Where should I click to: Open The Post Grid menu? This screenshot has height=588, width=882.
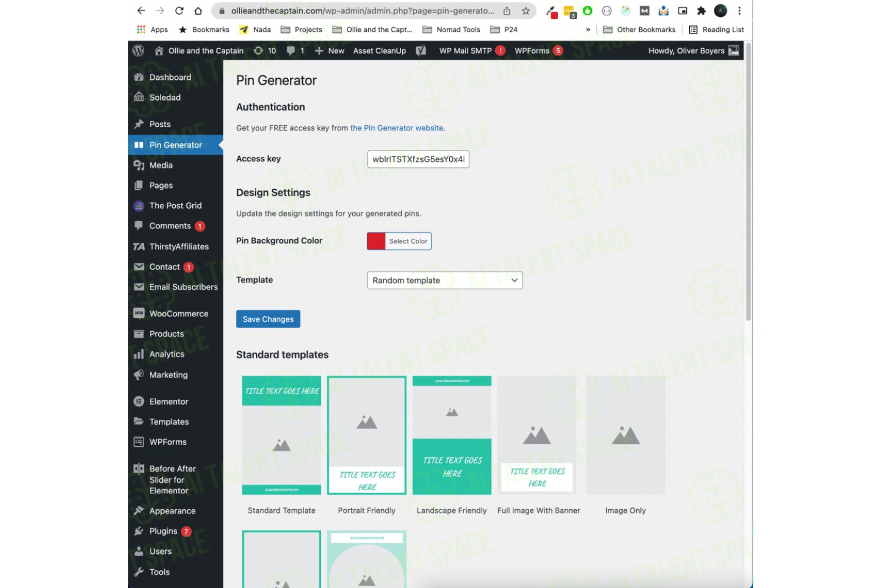[176, 205]
